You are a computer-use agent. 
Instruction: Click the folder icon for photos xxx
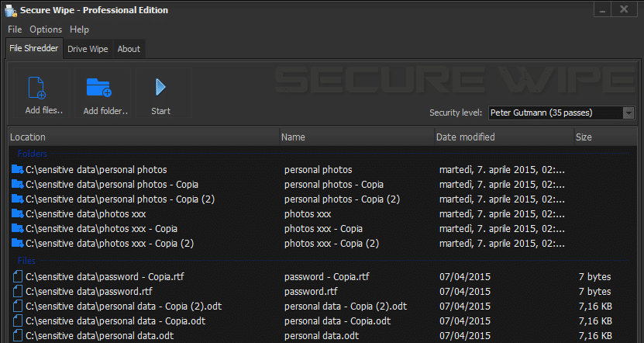click(x=17, y=214)
